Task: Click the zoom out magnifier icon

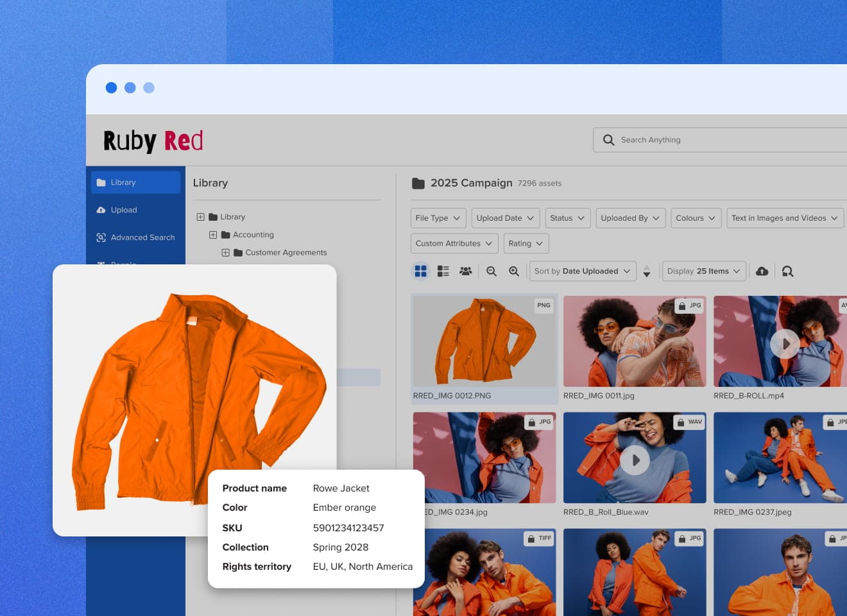Action: [492, 271]
